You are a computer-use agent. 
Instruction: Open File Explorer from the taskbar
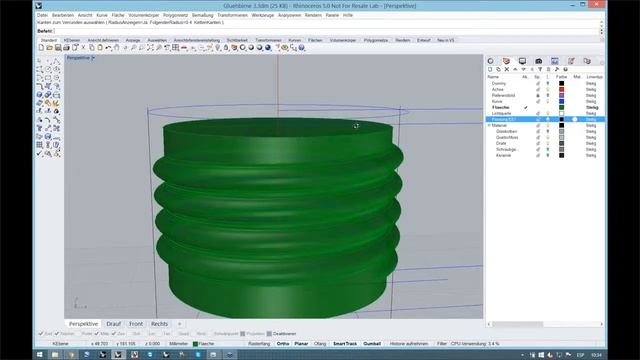tap(55, 355)
